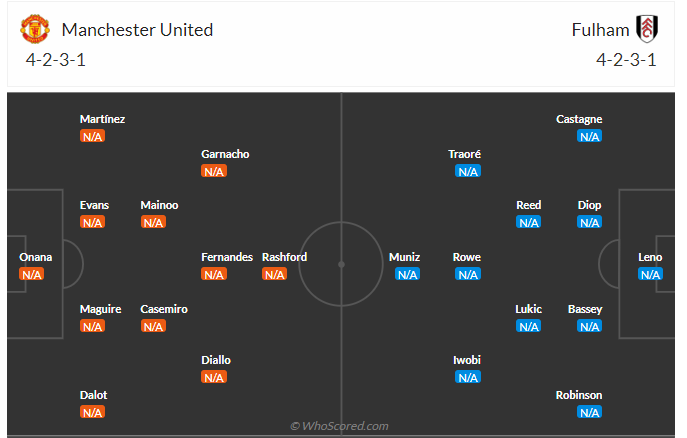The image size is (687, 438).
Task: Select Onana's orange N/A rating badge
Action: point(32,275)
